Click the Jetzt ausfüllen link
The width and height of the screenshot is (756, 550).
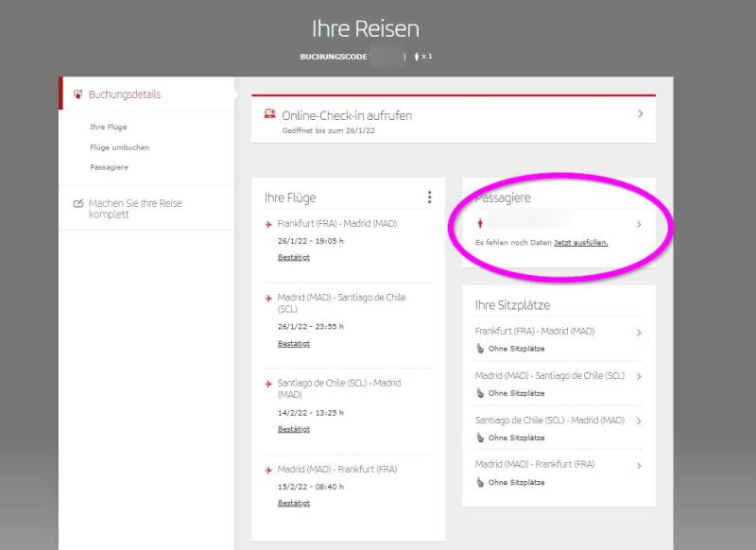click(x=580, y=243)
